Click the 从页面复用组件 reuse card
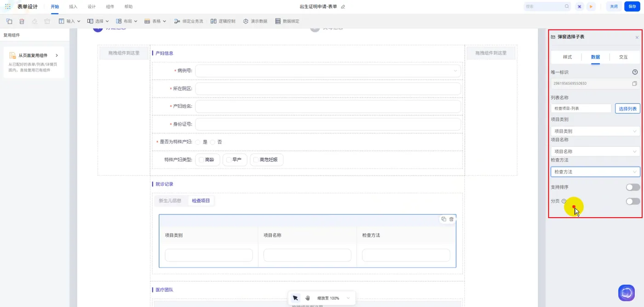 [34, 62]
